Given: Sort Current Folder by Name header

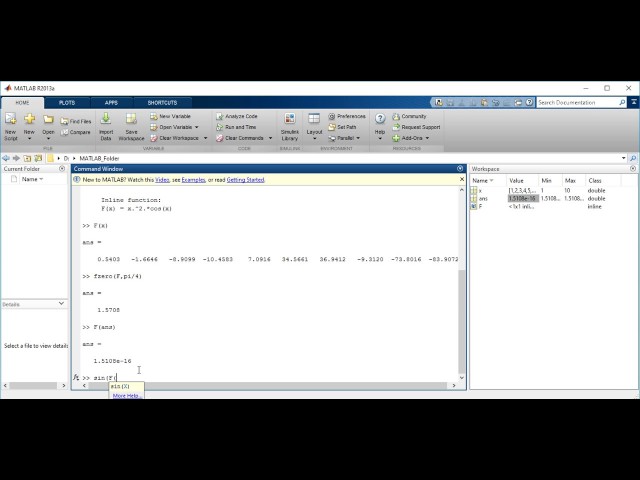Looking at the screenshot, I should click(x=33, y=179).
